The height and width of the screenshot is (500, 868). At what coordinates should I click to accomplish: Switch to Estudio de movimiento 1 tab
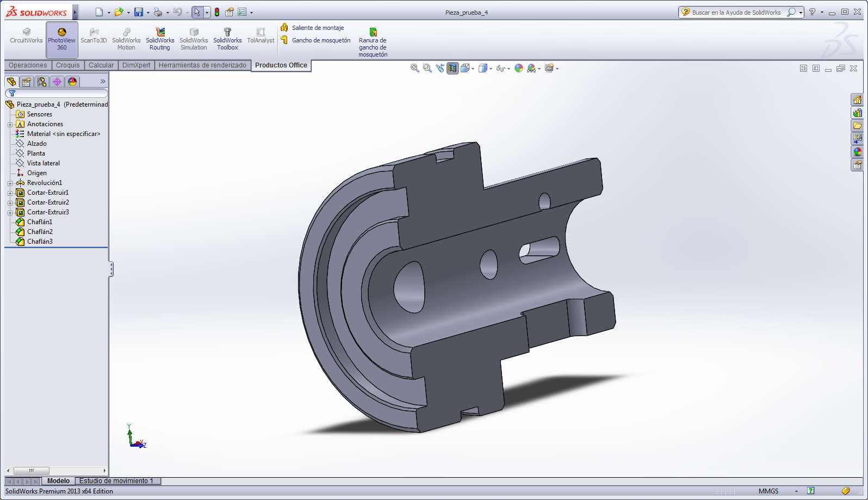tap(116, 481)
